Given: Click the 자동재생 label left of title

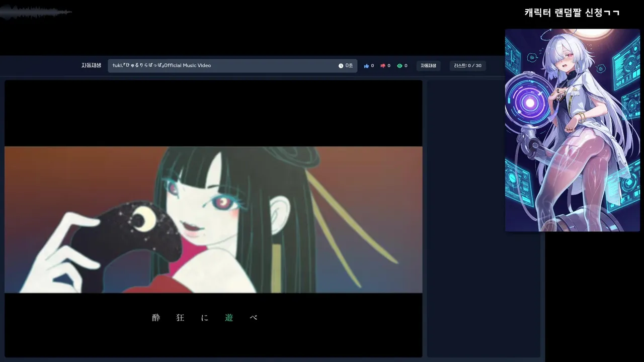Looking at the screenshot, I should click(92, 65).
